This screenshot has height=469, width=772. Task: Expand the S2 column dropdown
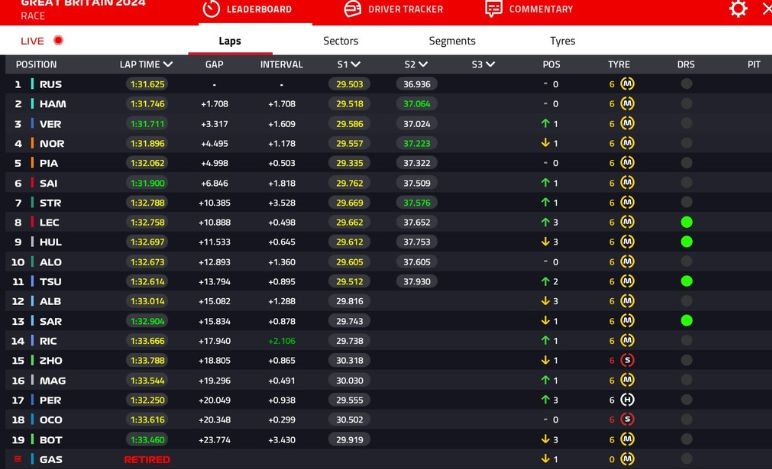click(x=424, y=64)
